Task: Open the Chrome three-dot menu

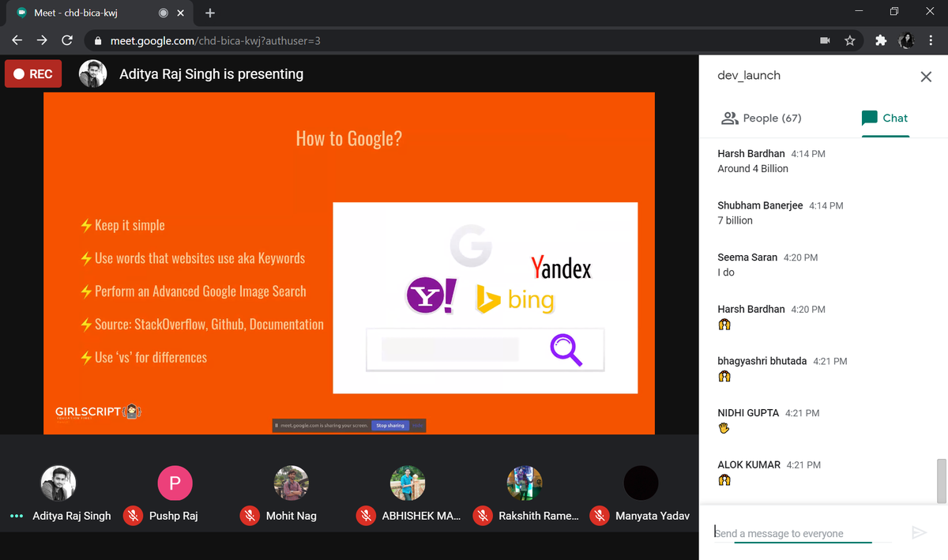Action: 931,40
